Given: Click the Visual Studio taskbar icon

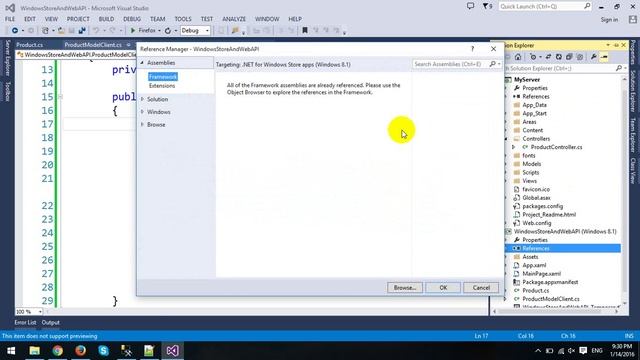Looking at the screenshot, I should [x=172, y=351].
